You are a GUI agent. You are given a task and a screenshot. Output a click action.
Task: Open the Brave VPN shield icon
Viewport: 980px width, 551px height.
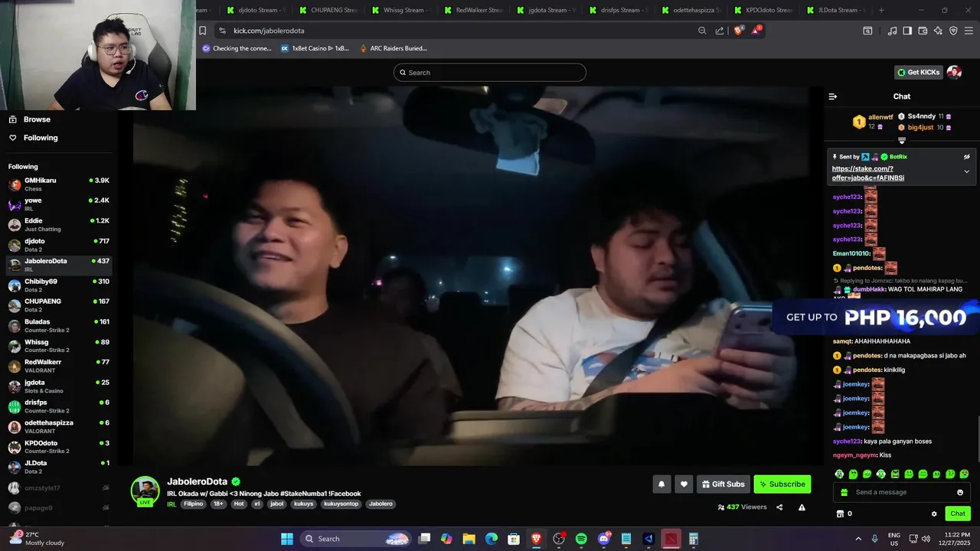point(953,31)
